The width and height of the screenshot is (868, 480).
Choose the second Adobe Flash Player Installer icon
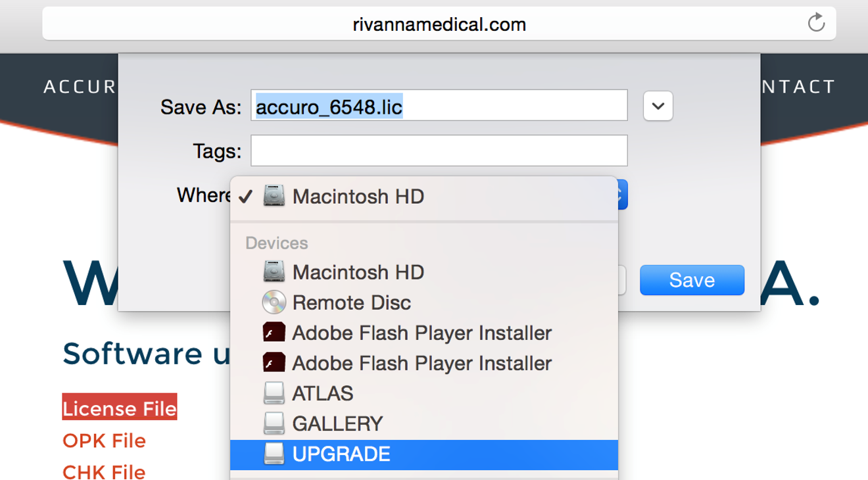tap(274, 363)
